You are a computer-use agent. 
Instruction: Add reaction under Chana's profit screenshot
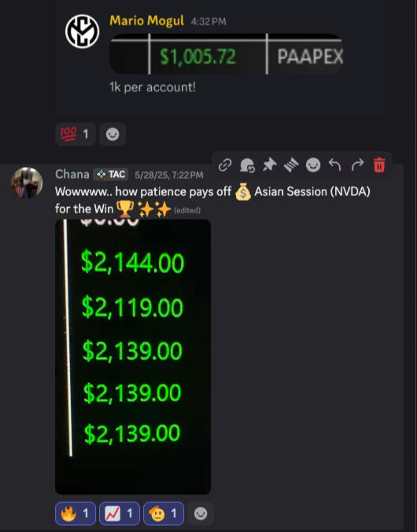point(201,513)
